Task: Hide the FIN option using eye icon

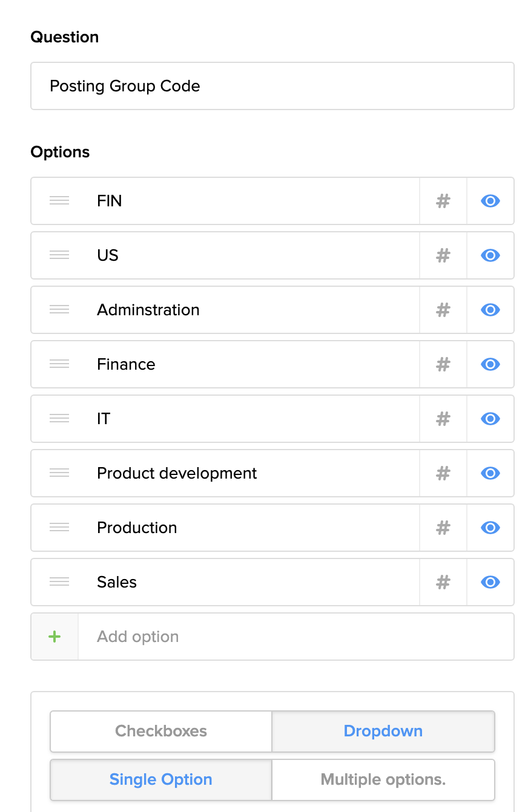Action: (x=490, y=201)
